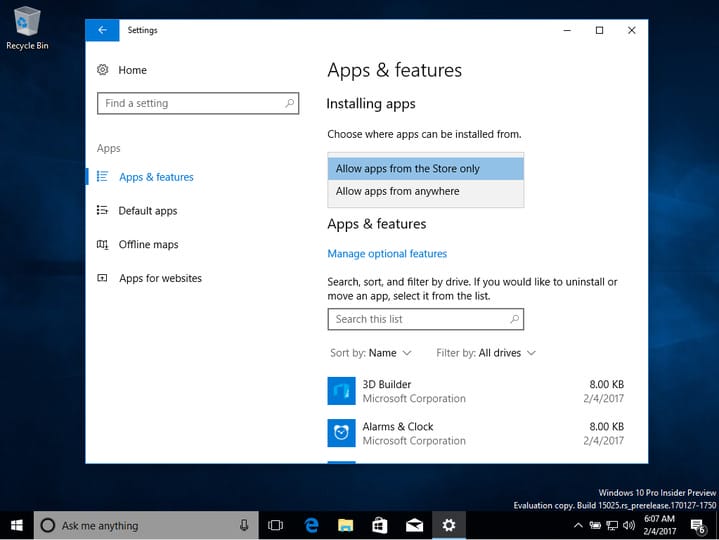
Task: Open the Store icon on the taskbar
Action: point(379,525)
